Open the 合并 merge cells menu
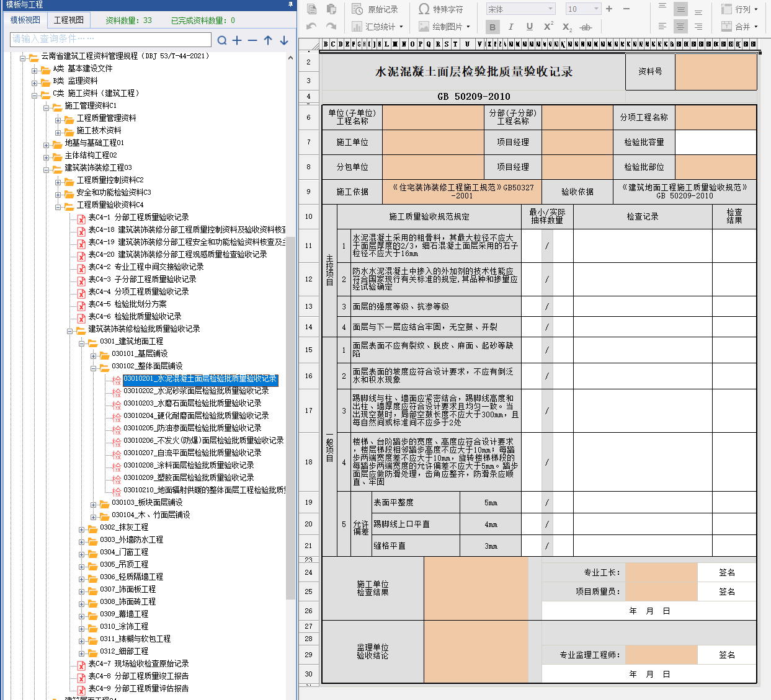The height and width of the screenshot is (700, 771). 739,27
